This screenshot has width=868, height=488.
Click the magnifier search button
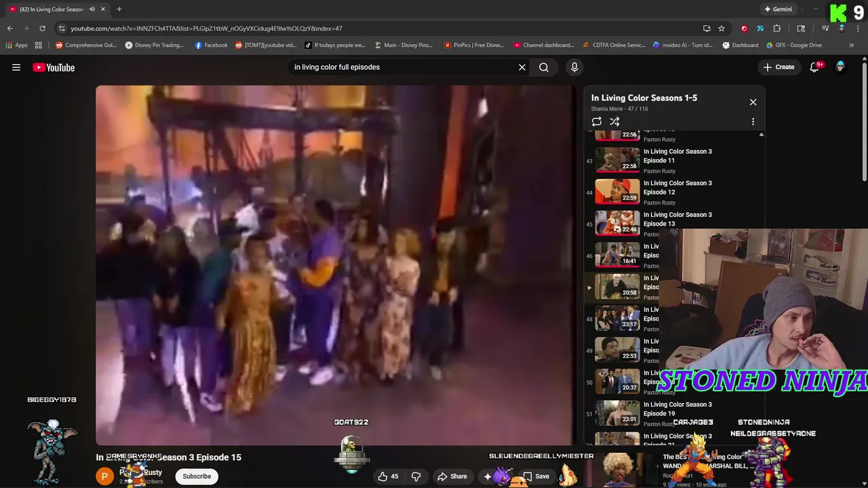(x=544, y=67)
